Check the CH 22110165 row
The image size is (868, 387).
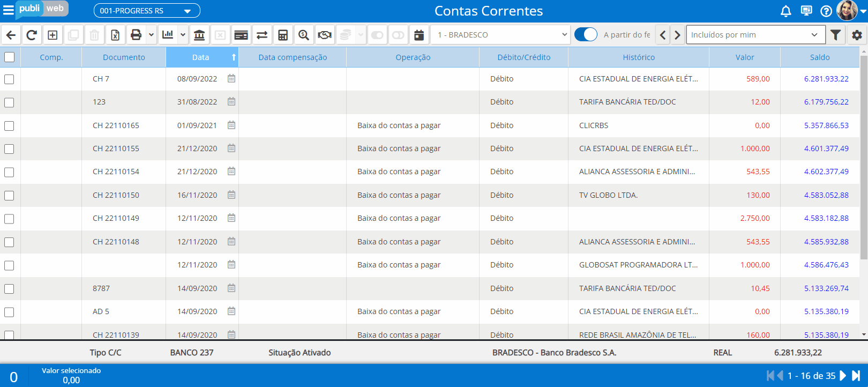pos(9,126)
